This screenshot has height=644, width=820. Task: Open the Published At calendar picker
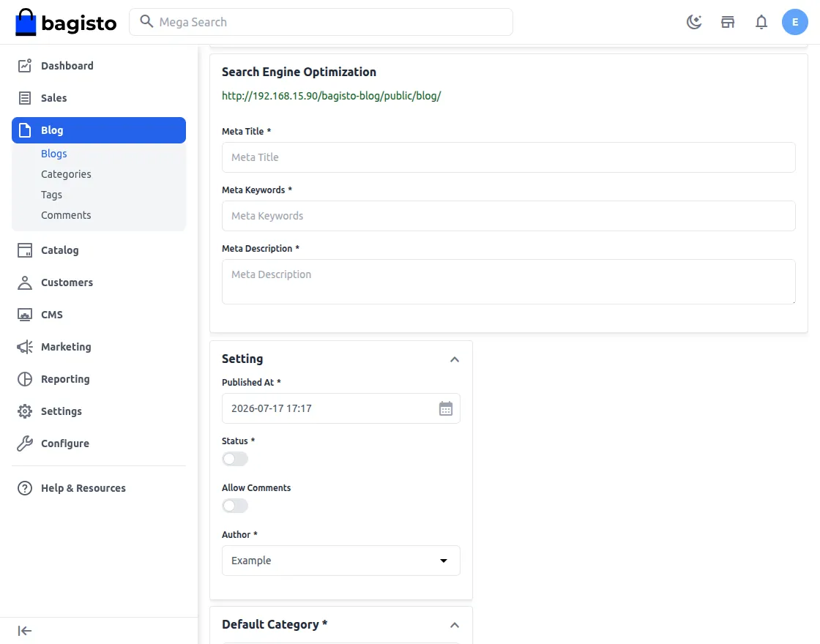point(446,408)
